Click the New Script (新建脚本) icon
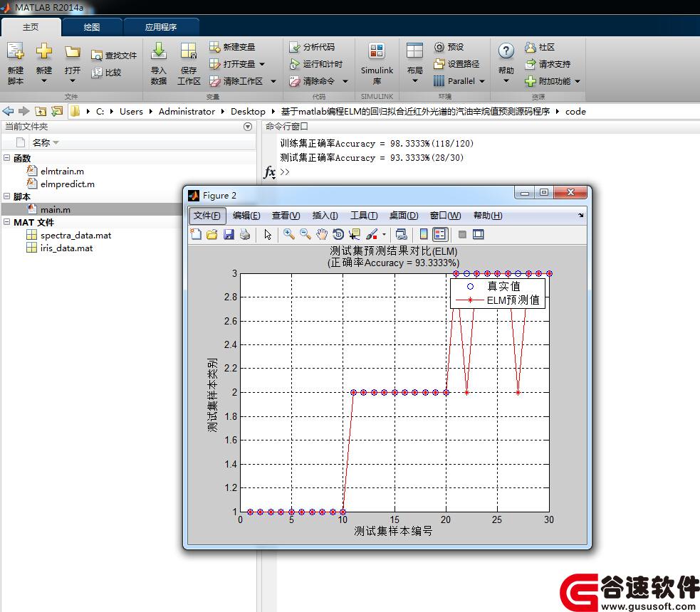The height and width of the screenshot is (612, 700). pyautogui.click(x=16, y=51)
